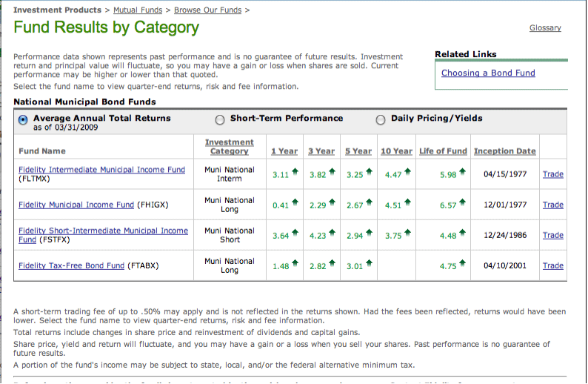Viewport: 588px width, 384px height.
Task: Click up arrow beside FSTFX 1 Year 3.64
Action: tap(295, 233)
